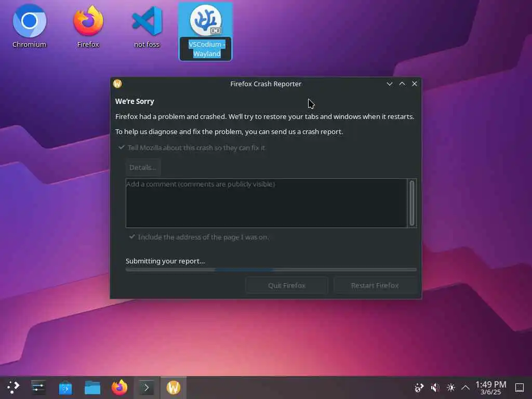Open the KDE application launcher
This screenshot has height=399, width=532.
coord(13,388)
